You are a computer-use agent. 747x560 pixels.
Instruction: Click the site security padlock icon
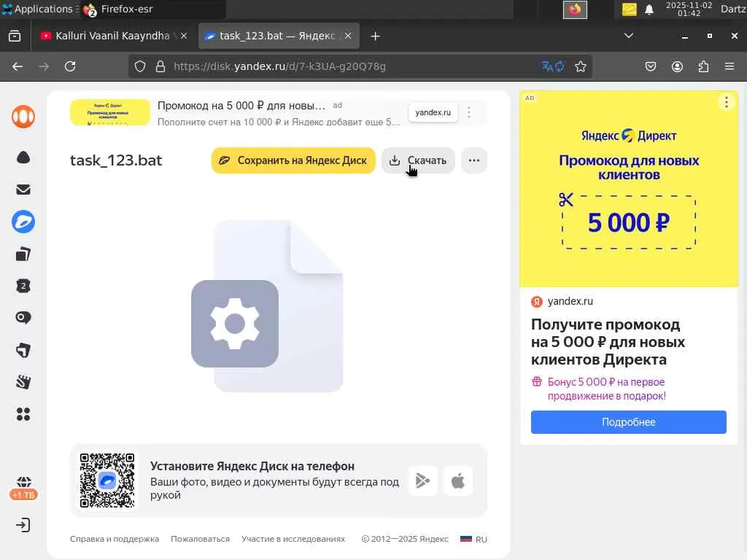[160, 66]
